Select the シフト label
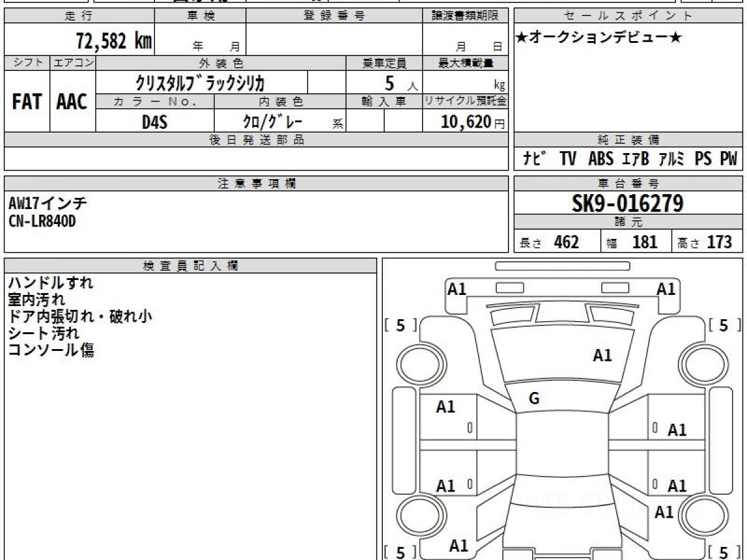The image size is (747, 560). (x=27, y=63)
